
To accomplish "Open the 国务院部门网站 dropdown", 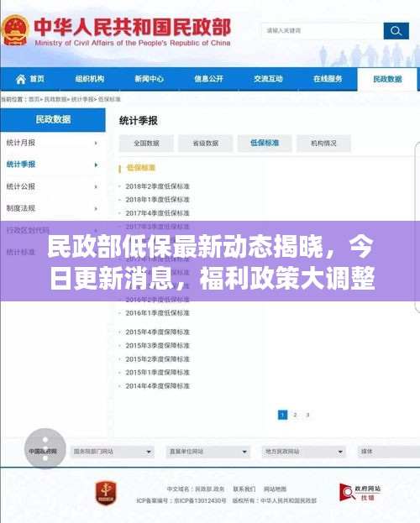I will [x=113, y=452].
